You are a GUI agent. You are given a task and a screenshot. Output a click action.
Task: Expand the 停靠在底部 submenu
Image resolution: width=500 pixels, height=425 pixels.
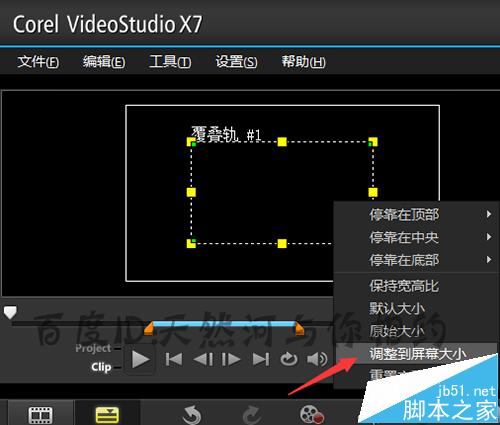(416, 260)
